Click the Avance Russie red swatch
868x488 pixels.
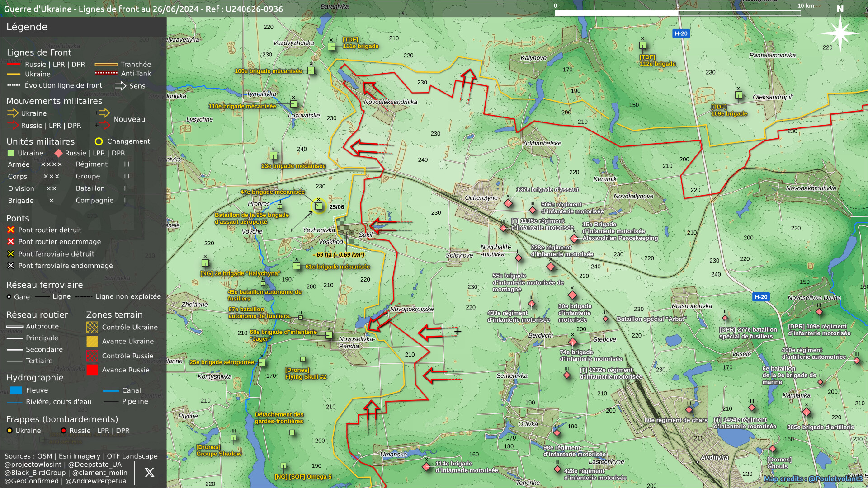coord(92,370)
